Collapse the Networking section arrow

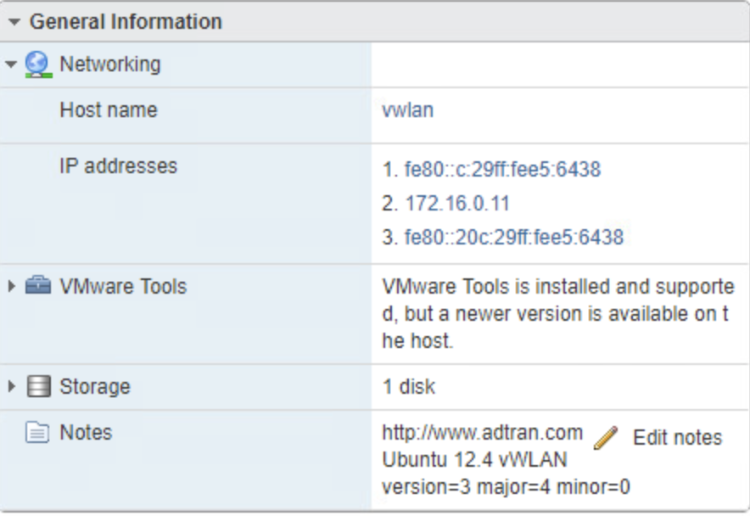click(x=11, y=65)
